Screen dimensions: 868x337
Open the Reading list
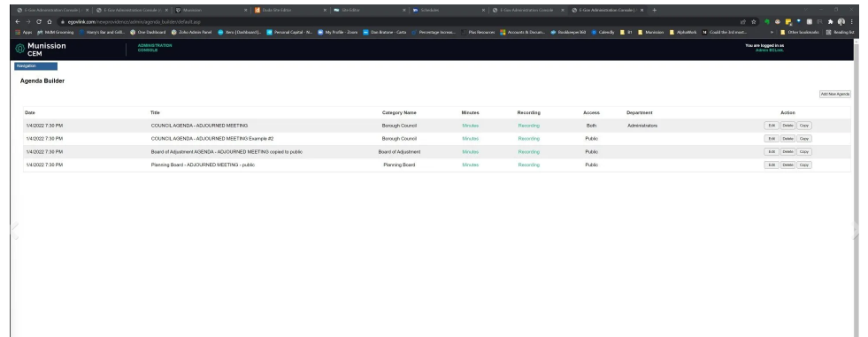840,32
